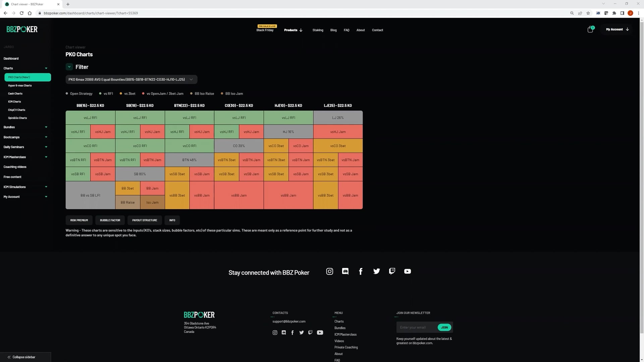Open the shopping cart in the header
Screen dimensions: 644x362
pyautogui.click(x=590, y=29)
